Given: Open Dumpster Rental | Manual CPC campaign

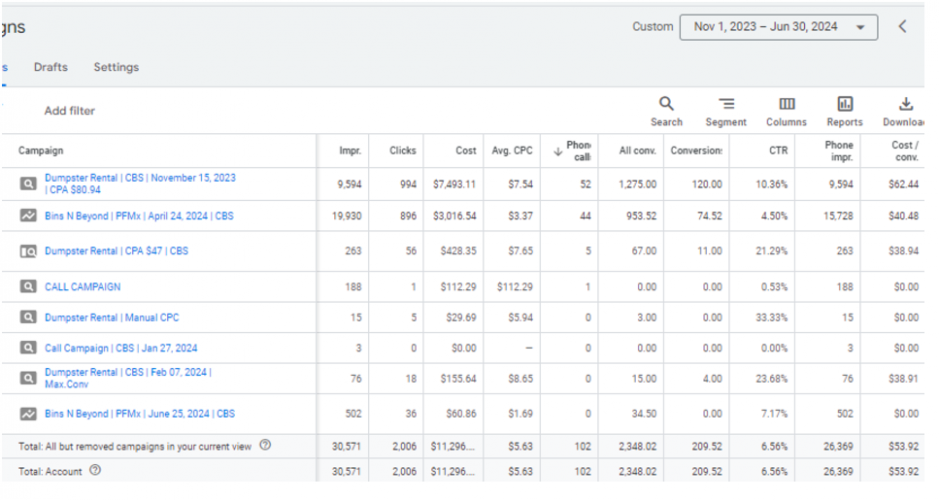Looking at the screenshot, I should [112, 318].
